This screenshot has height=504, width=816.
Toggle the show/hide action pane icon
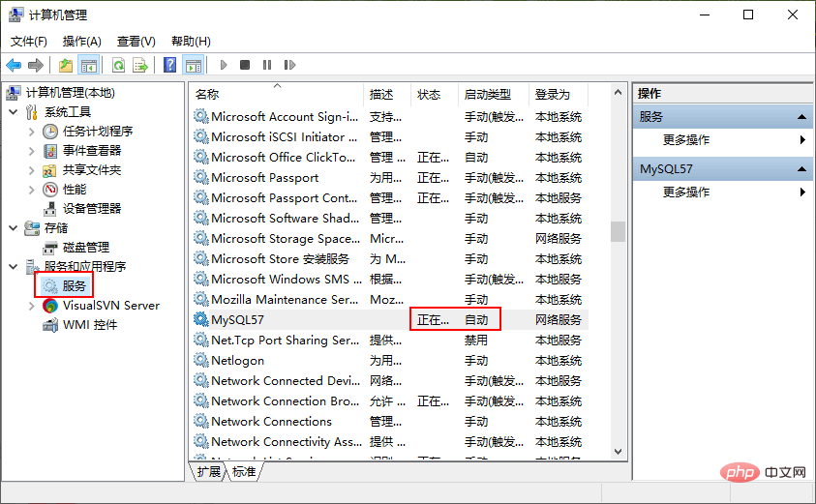[x=194, y=65]
